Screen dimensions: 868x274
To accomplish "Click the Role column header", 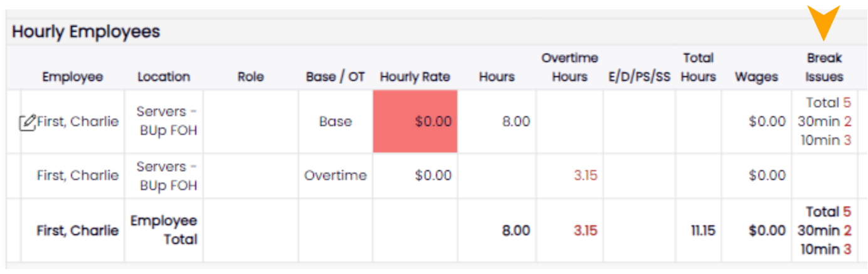I will [251, 77].
